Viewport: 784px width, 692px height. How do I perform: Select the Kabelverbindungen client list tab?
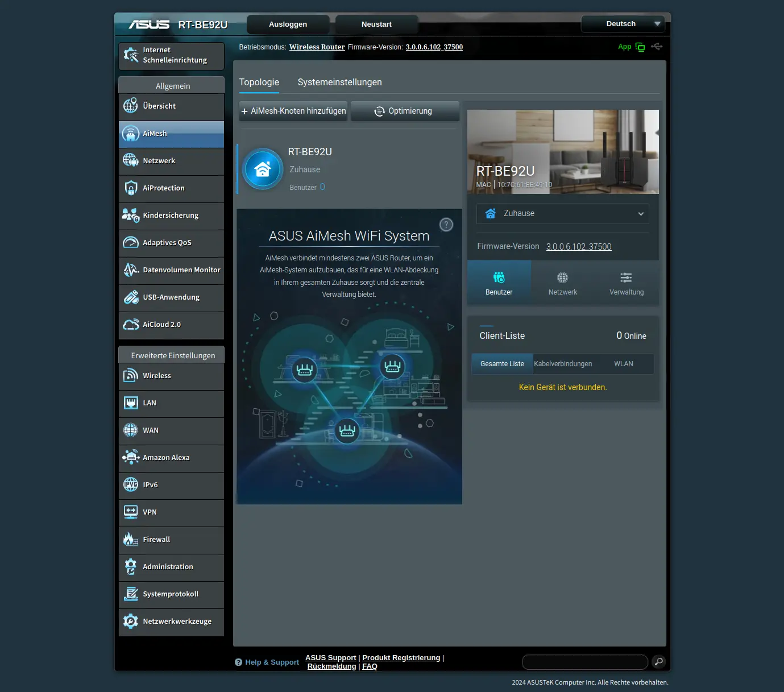point(563,364)
